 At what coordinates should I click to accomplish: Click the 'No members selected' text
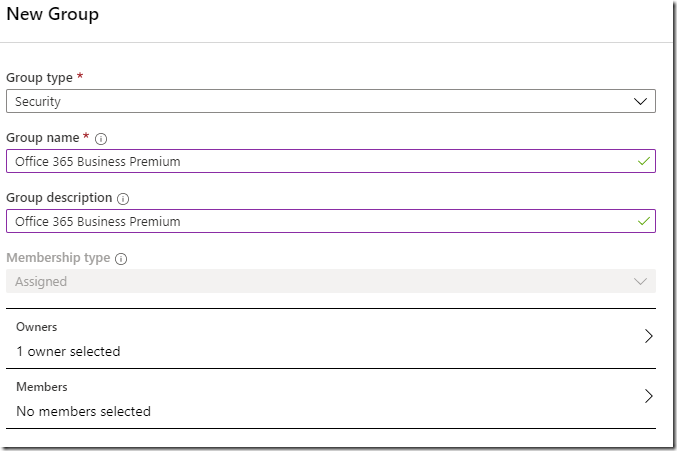point(83,411)
